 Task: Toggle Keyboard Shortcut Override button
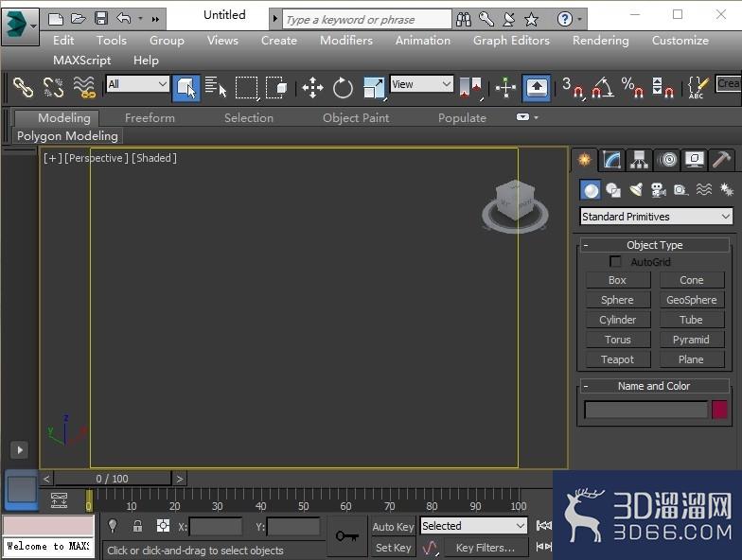tap(536, 87)
